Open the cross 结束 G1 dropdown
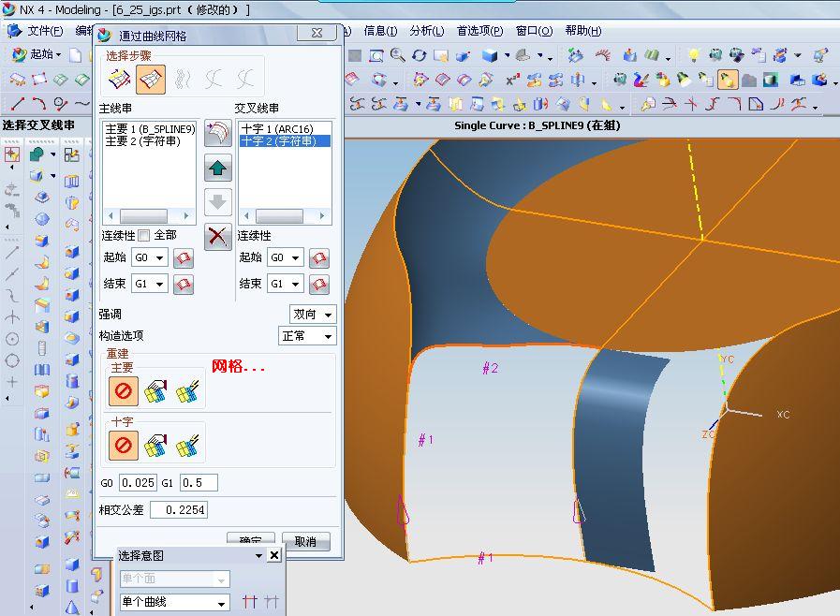This screenshot has width=840, height=616. tap(286, 284)
